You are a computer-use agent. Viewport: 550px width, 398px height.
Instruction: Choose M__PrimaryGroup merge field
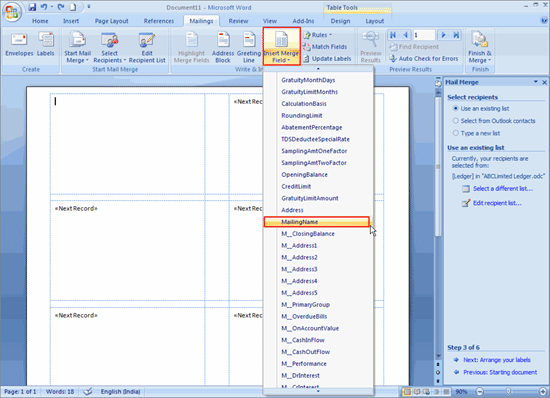point(318,305)
